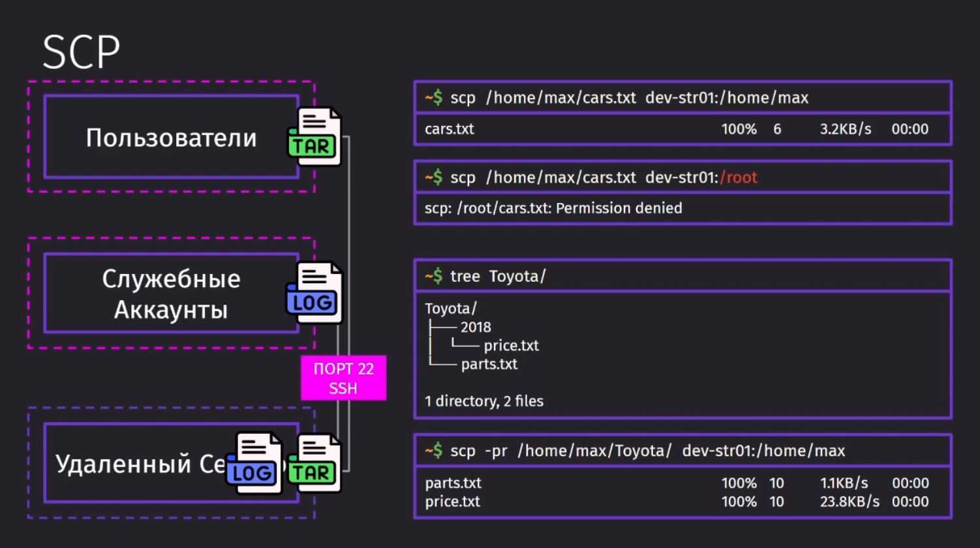The width and height of the screenshot is (980, 548).
Task: Select the Toyota/ root tree entry
Action: pyautogui.click(x=451, y=308)
